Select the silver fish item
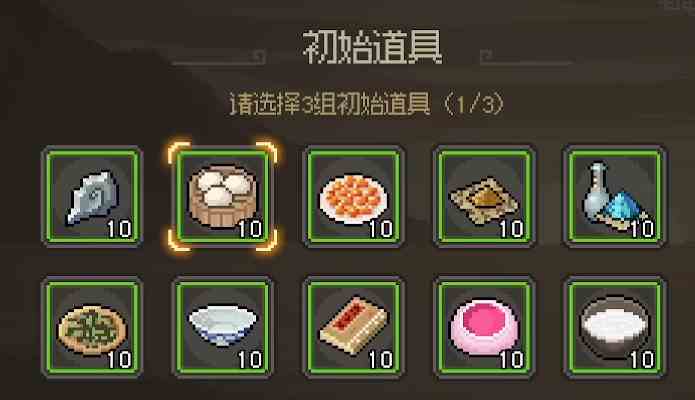This screenshot has height=400, width=695. (92, 197)
